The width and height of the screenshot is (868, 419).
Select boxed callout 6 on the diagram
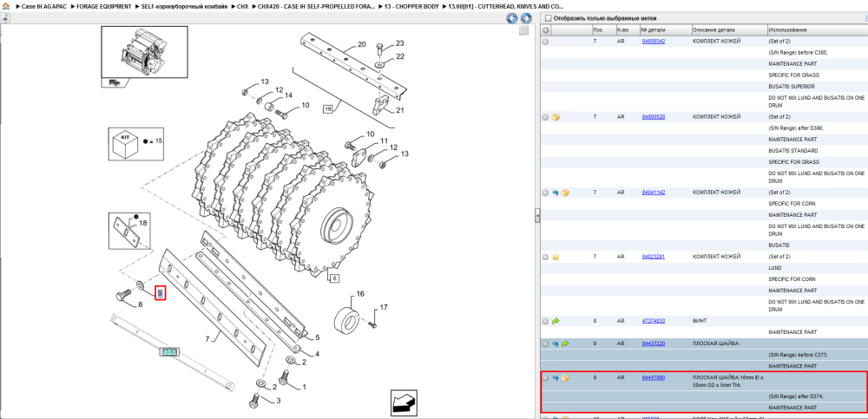[x=334, y=278]
